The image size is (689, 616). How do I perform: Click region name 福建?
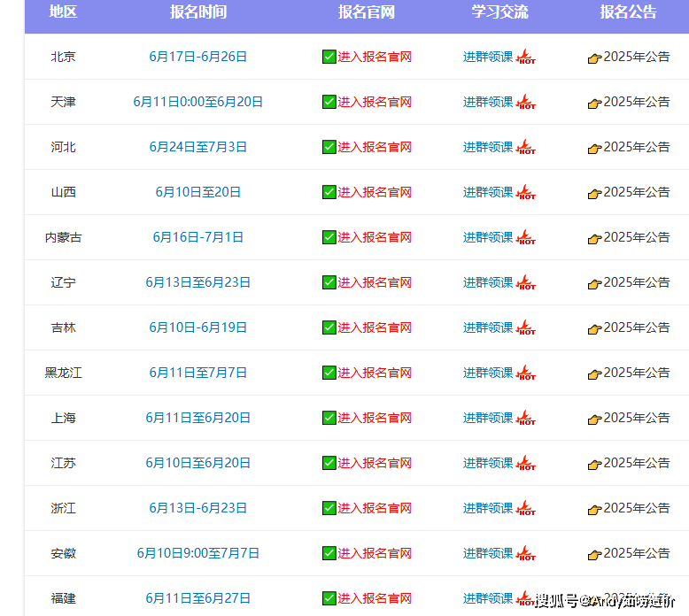[63, 598]
